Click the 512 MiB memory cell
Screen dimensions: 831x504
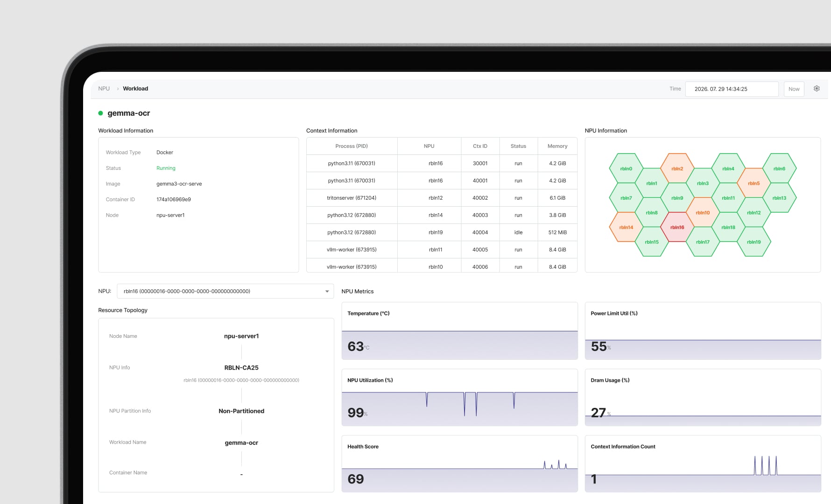[557, 232]
